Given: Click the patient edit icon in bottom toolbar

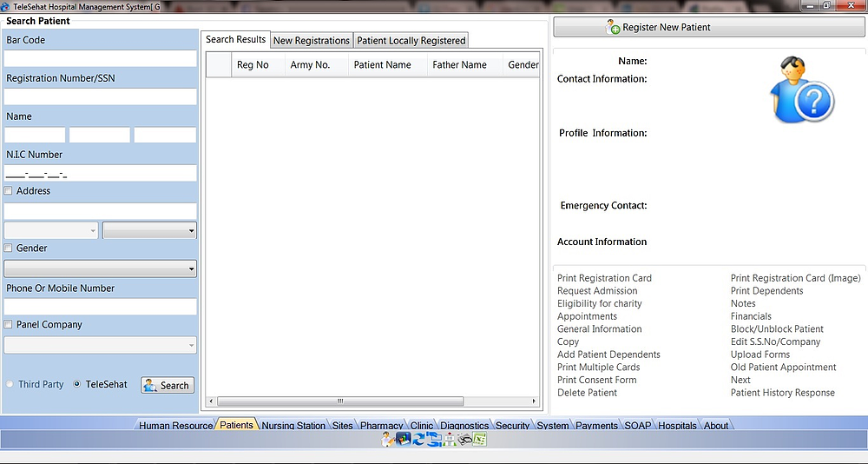Looking at the screenshot, I should (387, 440).
